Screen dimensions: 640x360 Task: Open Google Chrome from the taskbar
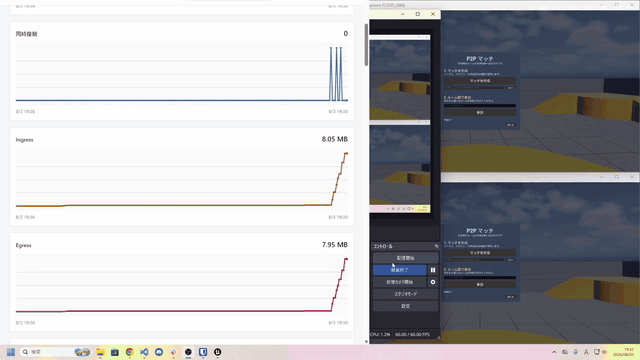point(129,352)
